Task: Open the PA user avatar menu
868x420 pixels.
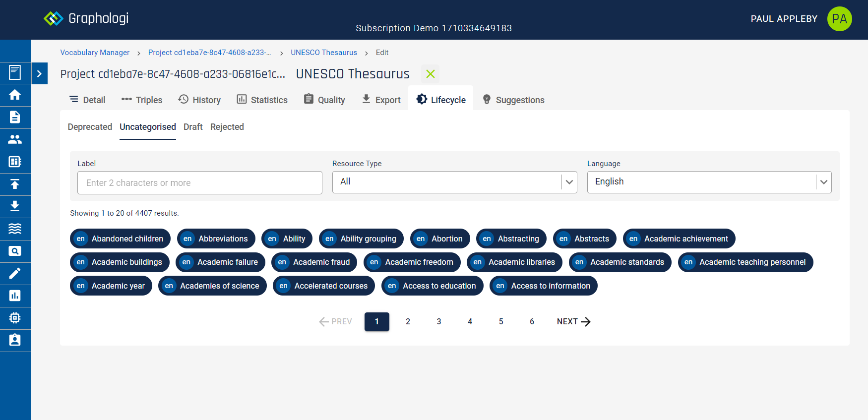Action: [x=839, y=19]
